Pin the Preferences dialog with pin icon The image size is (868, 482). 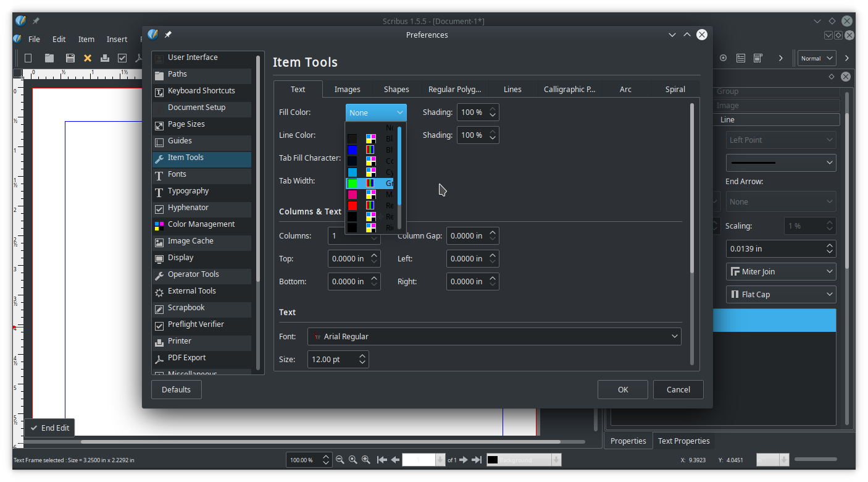168,35
